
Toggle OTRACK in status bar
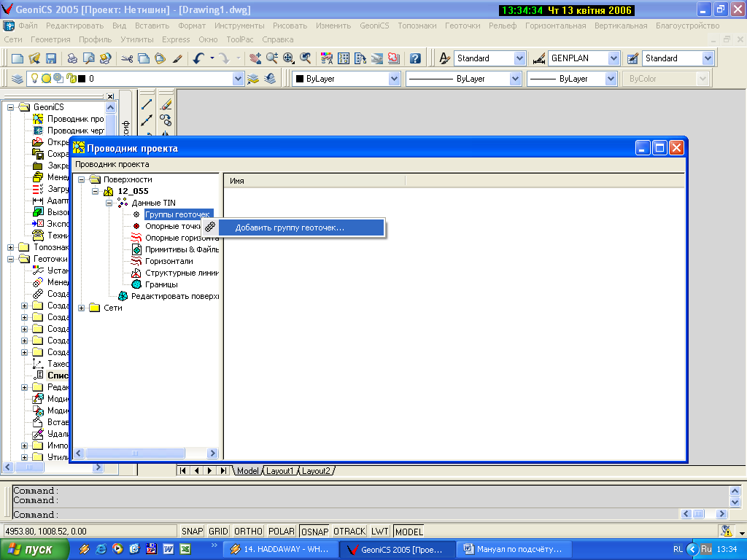click(x=349, y=531)
